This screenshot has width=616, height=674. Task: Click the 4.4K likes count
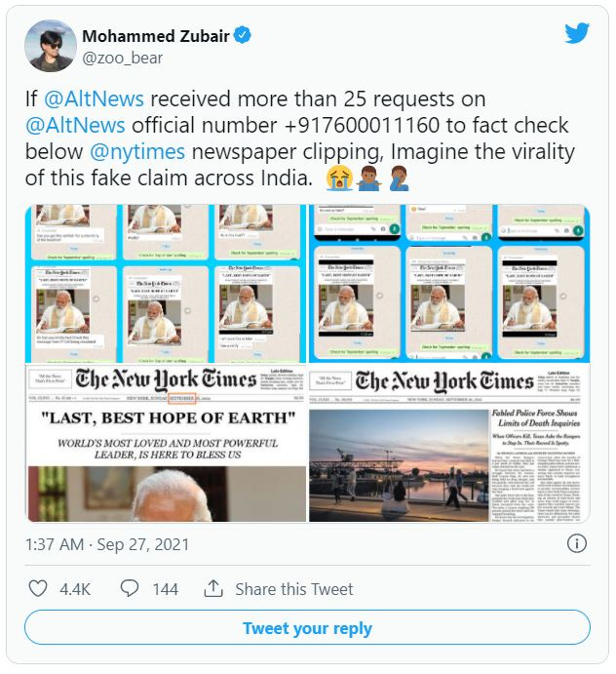[75, 589]
